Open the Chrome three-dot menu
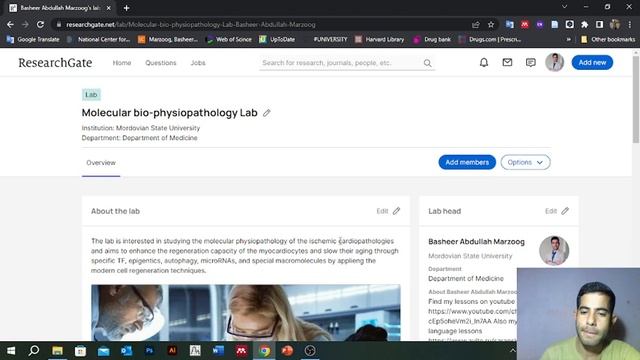Viewport: 640px width, 360px height. click(x=630, y=24)
